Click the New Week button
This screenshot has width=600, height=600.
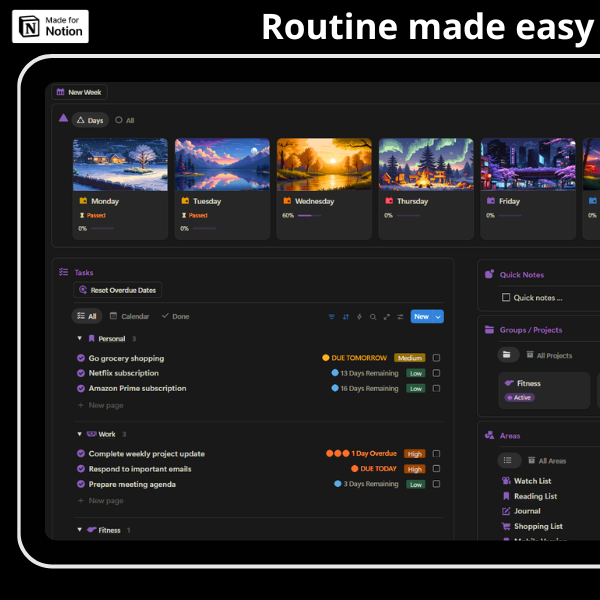pos(79,92)
